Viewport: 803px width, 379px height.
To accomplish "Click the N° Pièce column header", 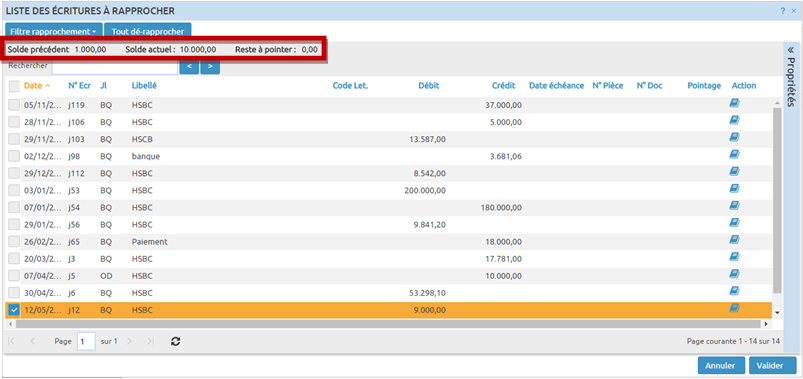I will tap(608, 86).
